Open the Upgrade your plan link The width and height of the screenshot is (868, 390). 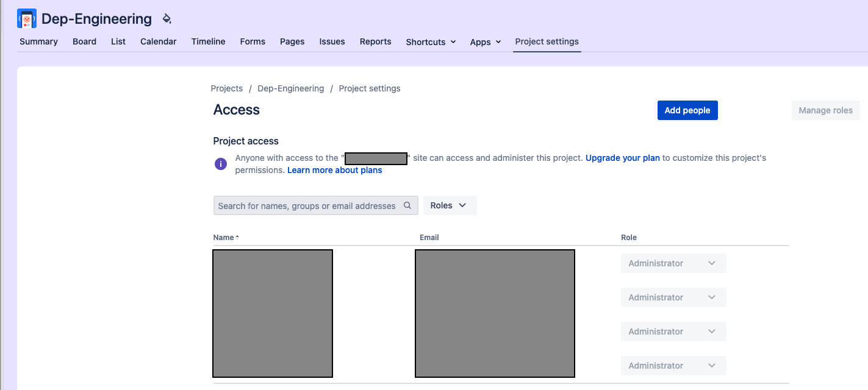pyautogui.click(x=622, y=158)
